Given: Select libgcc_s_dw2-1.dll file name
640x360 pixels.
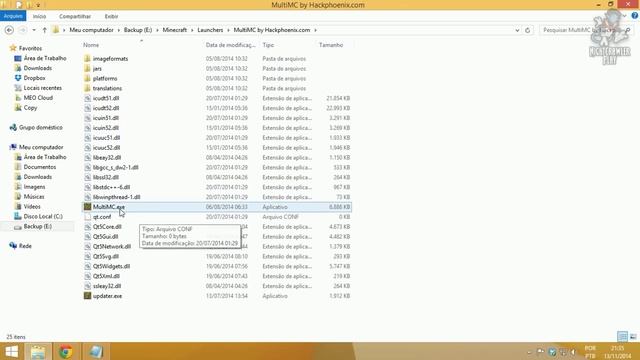Looking at the screenshot, I should [x=116, y=167].
